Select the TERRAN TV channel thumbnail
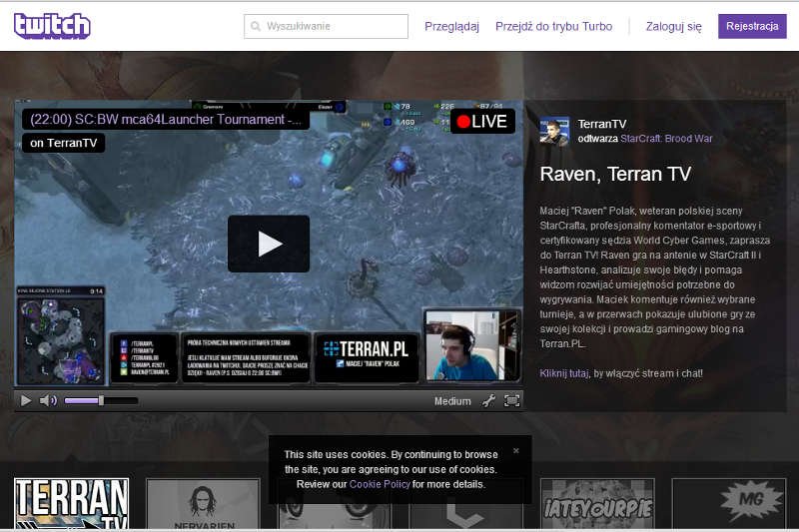 (x=71, y=503)
